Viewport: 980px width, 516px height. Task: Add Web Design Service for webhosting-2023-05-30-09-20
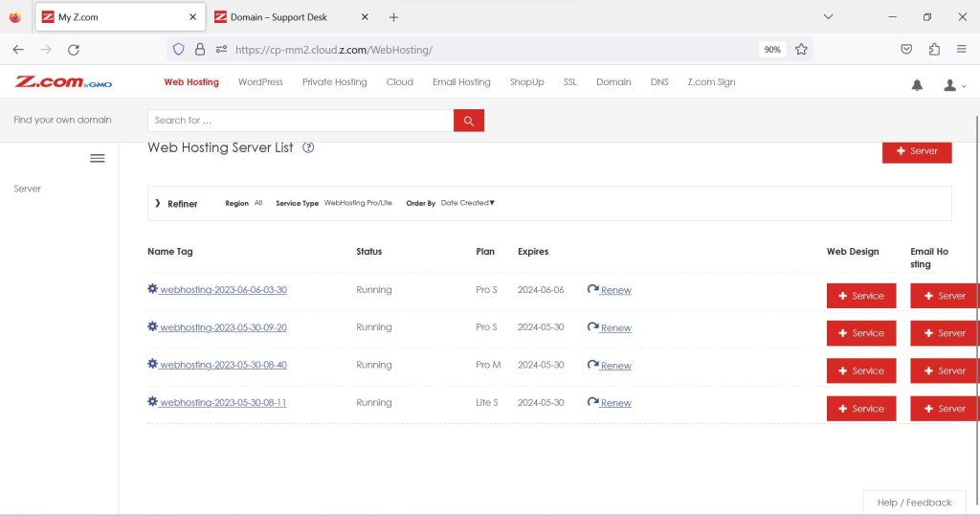tap(861, 333)
